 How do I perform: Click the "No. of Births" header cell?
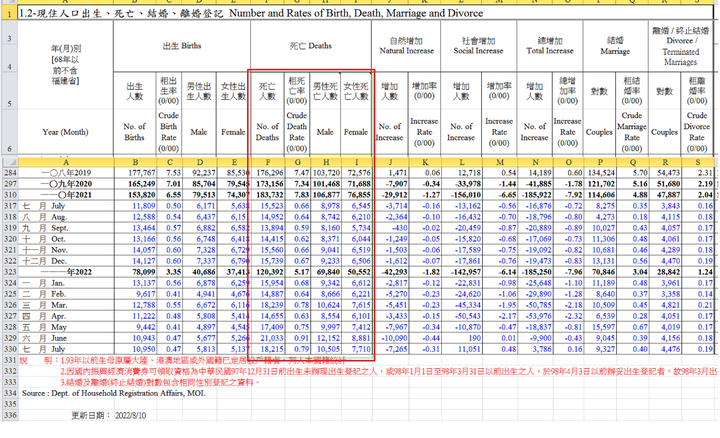(135, 132)
